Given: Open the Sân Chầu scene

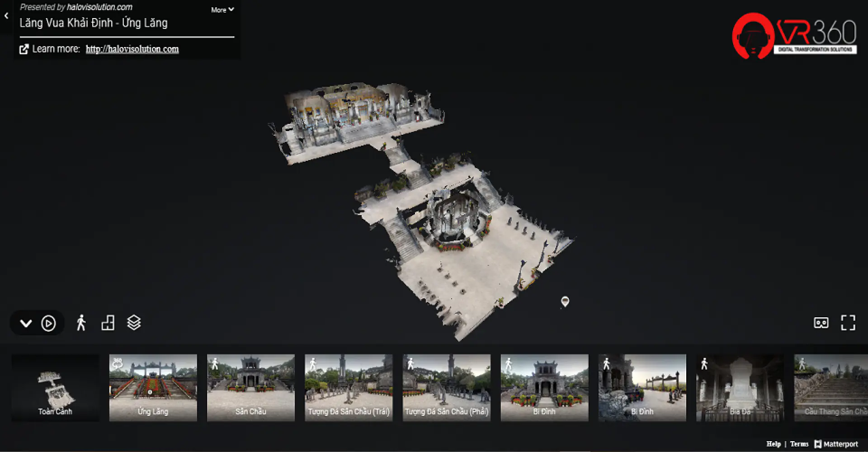Looking at the screenshot, I should pyautogui.click(x=251, y=388).
